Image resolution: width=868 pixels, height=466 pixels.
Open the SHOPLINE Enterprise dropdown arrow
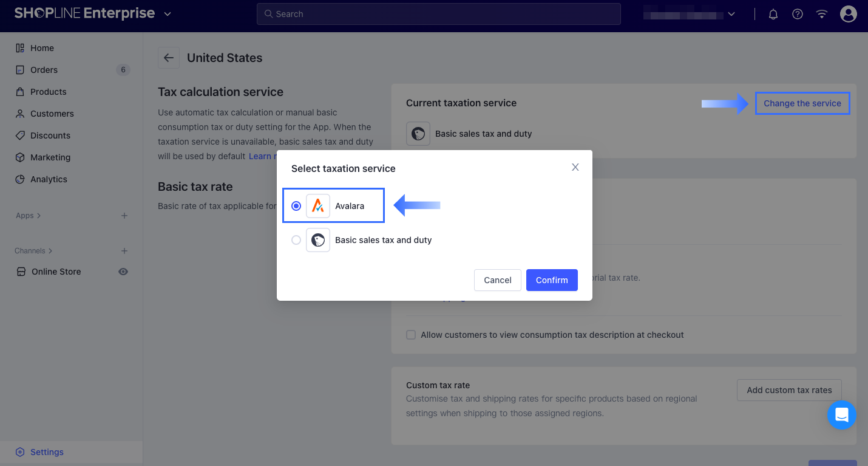point(168,14)
